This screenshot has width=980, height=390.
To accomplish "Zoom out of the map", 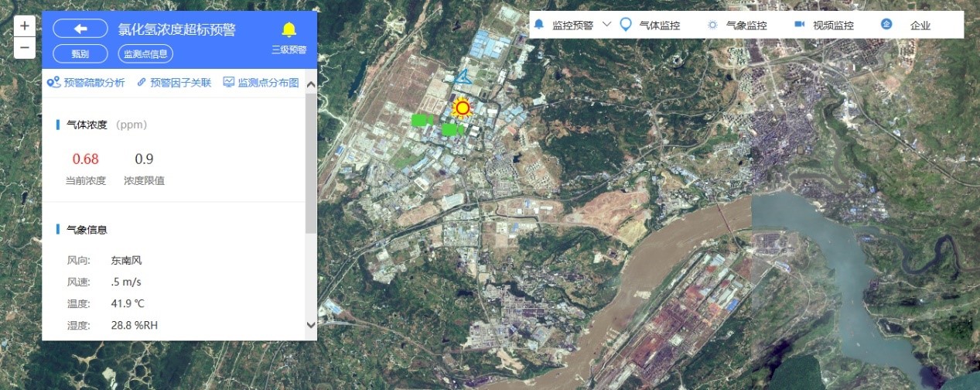I will click(x=25, y=47).
